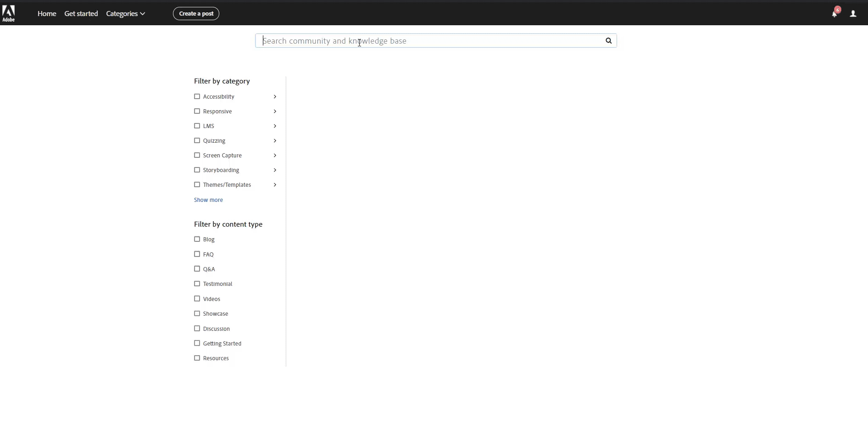Expand the Responsive category chevron
The image size is (868, 435).
[x=275, y=112]
